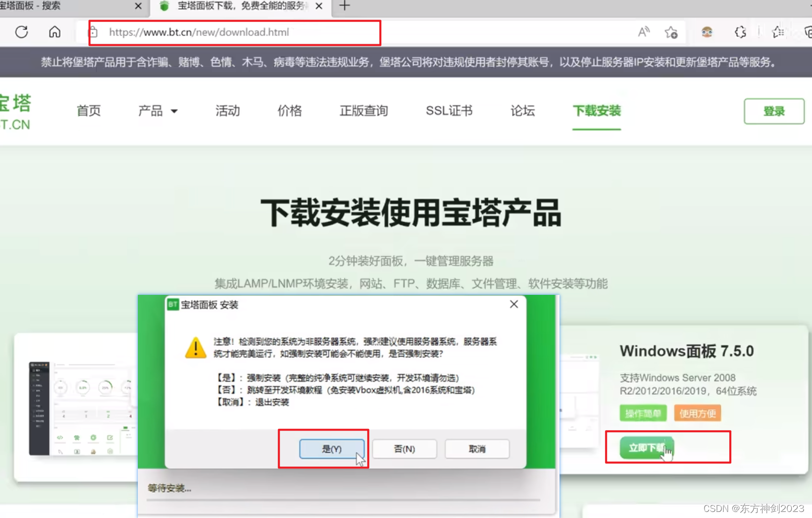This screenshot has width=812, height=518.
Task: Open 活动 navigation item
Action: pyautogui.click(x=228, y=111)
